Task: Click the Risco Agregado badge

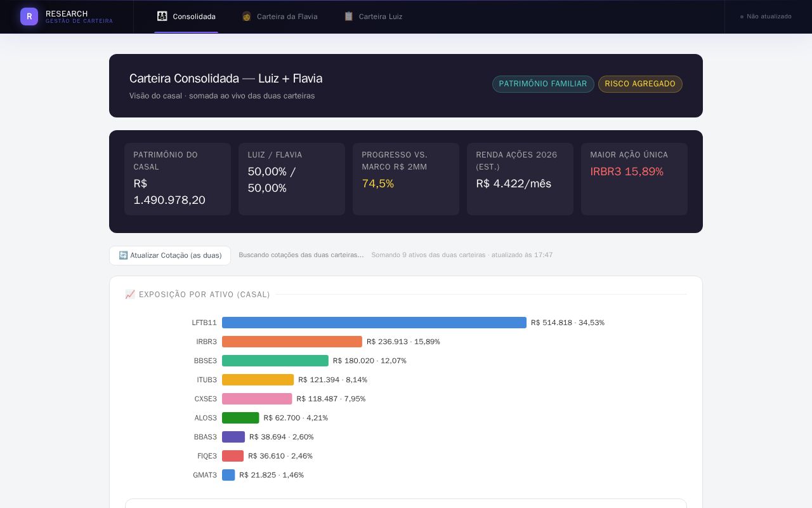Action: tap(640, 84)
